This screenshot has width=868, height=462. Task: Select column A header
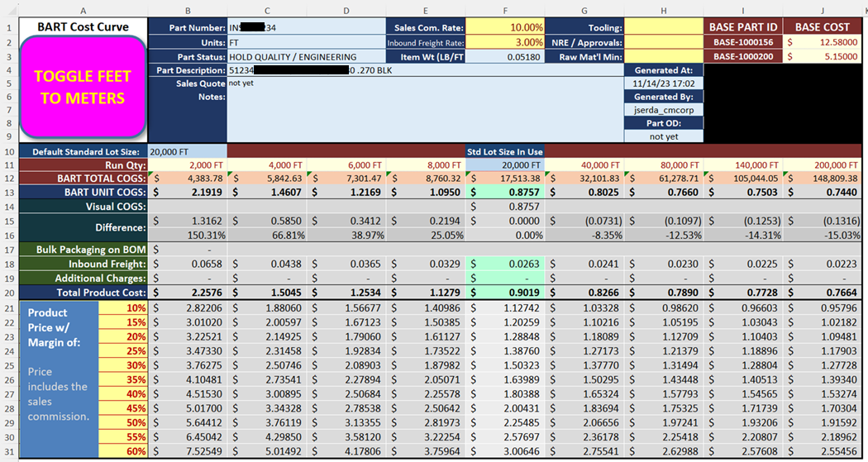(x=83, y=11)
